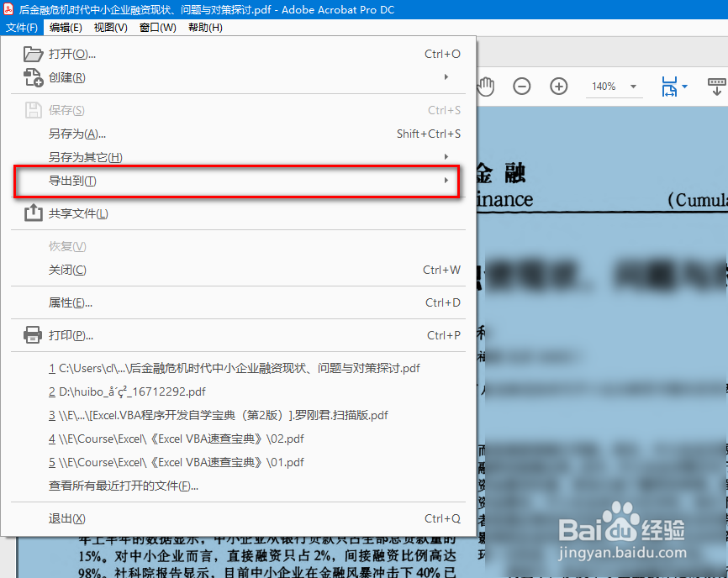Click the zoom in plus button
728x578 pixels.
[558, 87]
